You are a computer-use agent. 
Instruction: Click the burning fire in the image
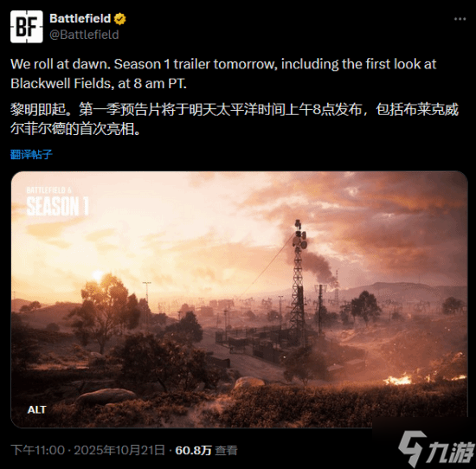(x=398, y=380)
